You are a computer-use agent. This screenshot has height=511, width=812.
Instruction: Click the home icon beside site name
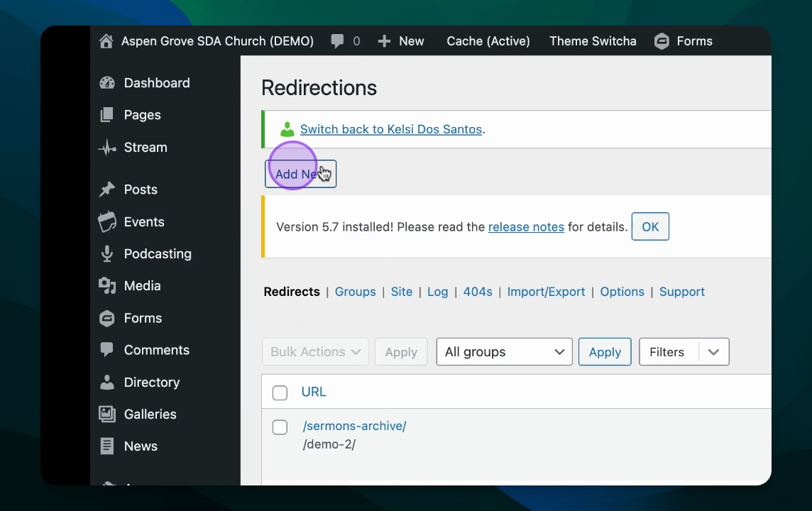[x=106, y=41]
